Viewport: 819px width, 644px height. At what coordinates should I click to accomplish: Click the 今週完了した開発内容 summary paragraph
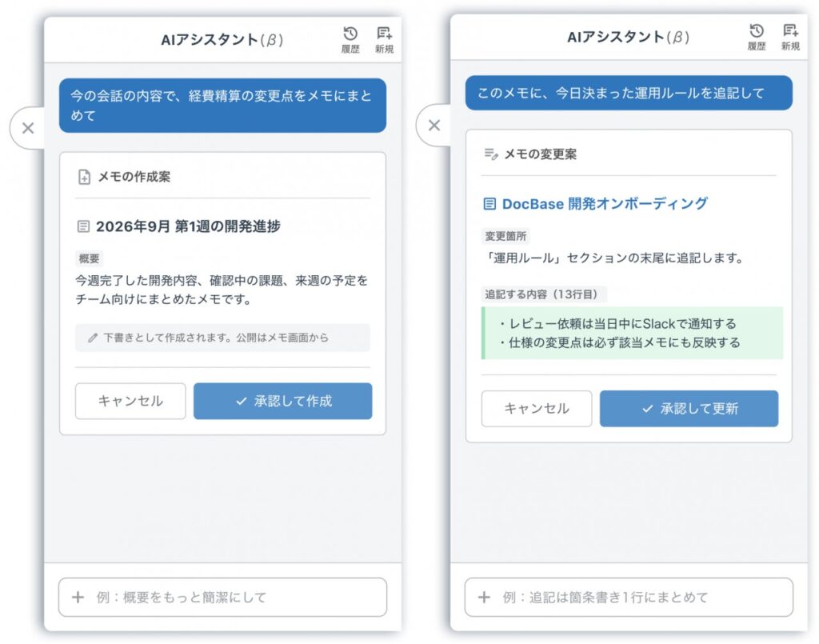[x=222, y=290]
